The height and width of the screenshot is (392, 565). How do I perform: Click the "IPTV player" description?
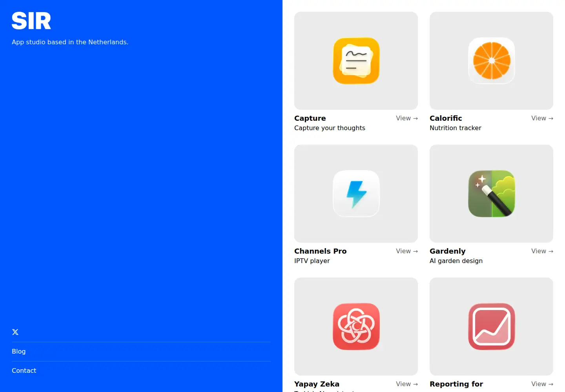point(312,261)
